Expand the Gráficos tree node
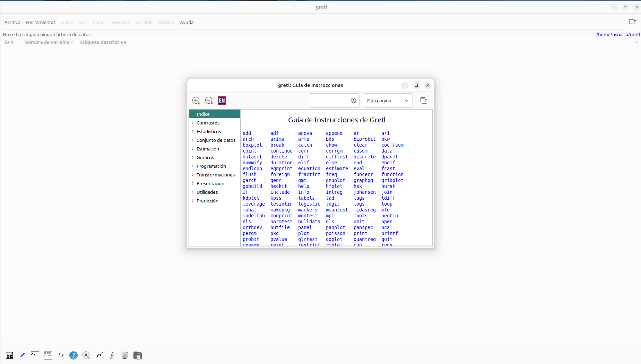The width and height of the screenshot is (641, 364). click(193, 157)
